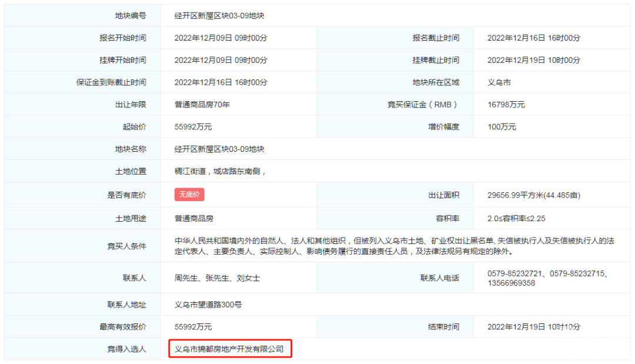Image resolution: width=635 pixels, height=364 pixels.
Task: Click the 结束时间 date value
Action: click(533, 327)
